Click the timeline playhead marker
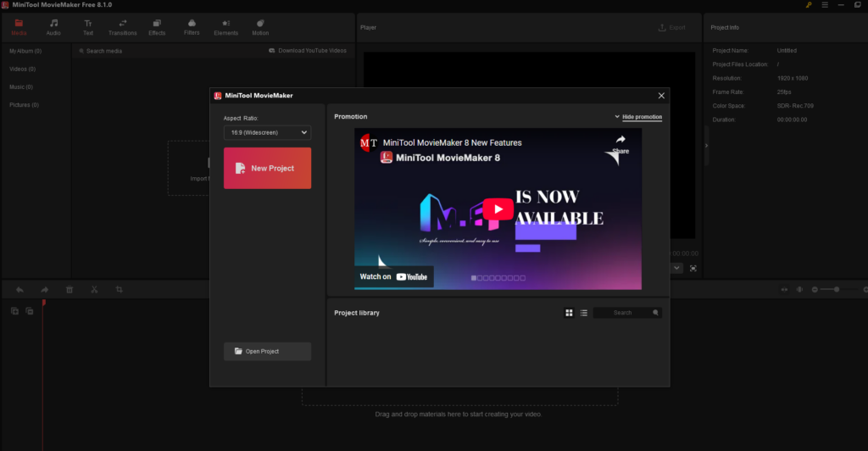This screenshot has width=868, height=451. 44,303
